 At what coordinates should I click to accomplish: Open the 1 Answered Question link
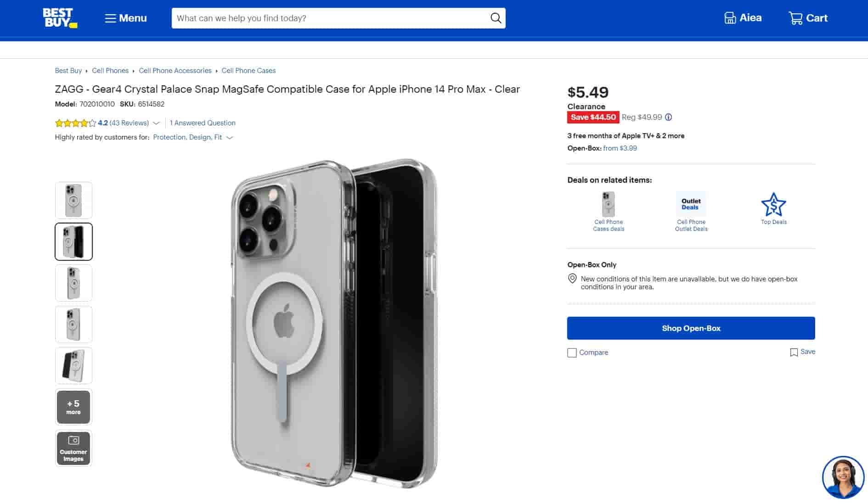click(203, 123)
